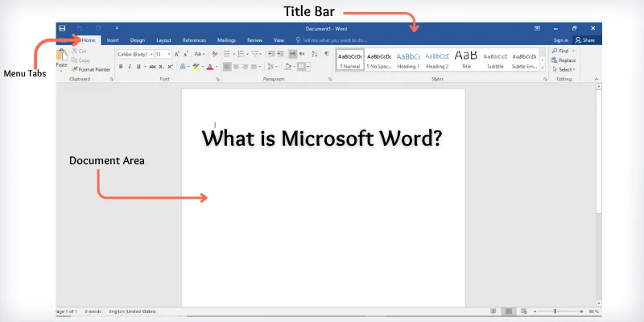The width and height of the screenshot is (644, 322).
Task: Switch to the Insert tab
Action: (x=113, y=40)
